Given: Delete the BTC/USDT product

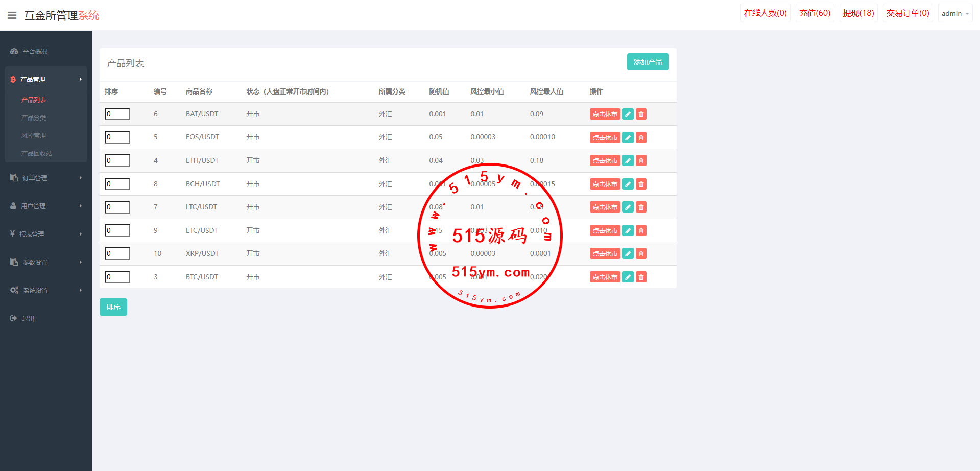Looking at the screenshot, I should (x=641, y=277).
